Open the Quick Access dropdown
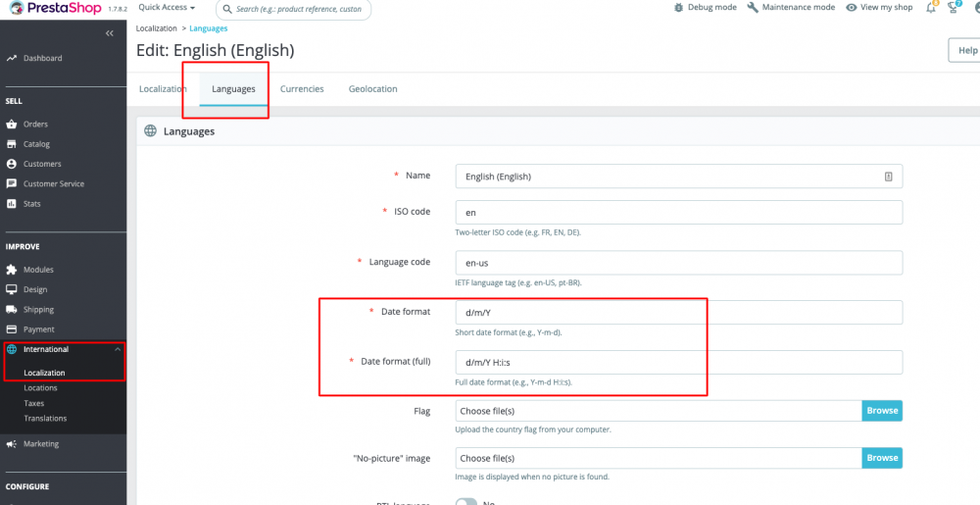980x505 pixels. pos(167,8)
